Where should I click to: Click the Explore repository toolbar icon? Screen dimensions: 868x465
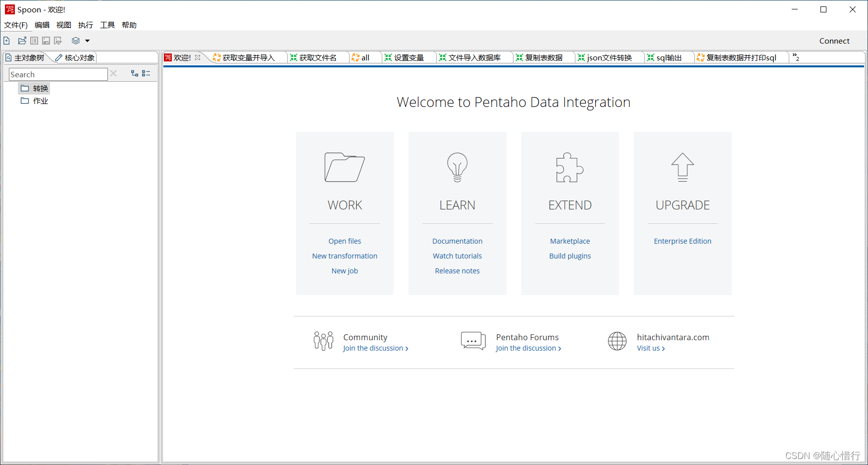pyautogui.click(x=34, y=41)
